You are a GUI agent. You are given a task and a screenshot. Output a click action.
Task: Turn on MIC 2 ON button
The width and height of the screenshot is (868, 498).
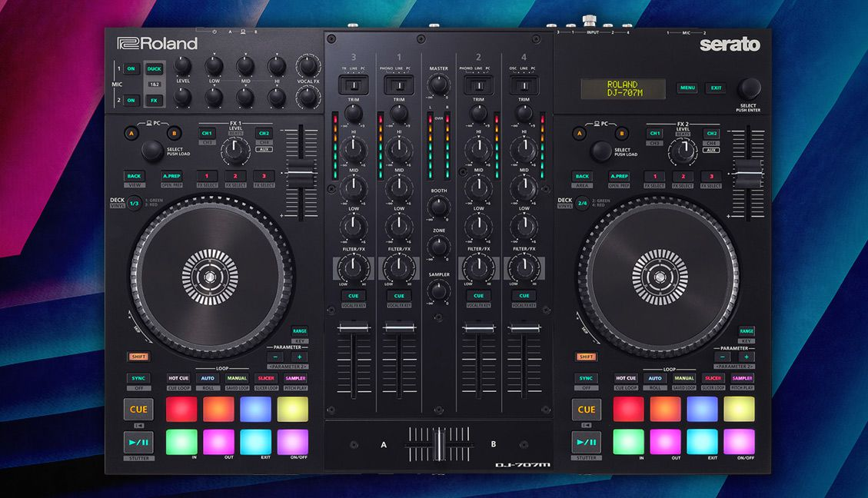click(131, 100)
